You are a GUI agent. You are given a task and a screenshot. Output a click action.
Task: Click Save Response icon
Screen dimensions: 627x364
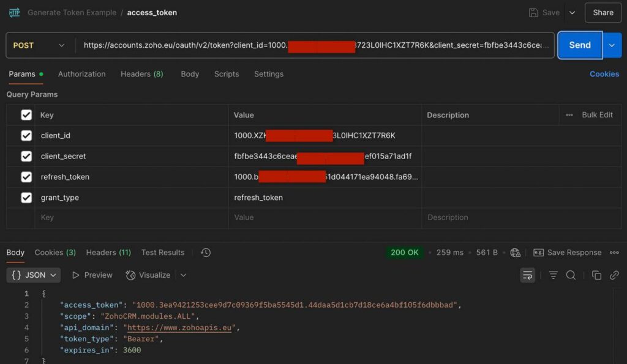(x=538, y=253)
